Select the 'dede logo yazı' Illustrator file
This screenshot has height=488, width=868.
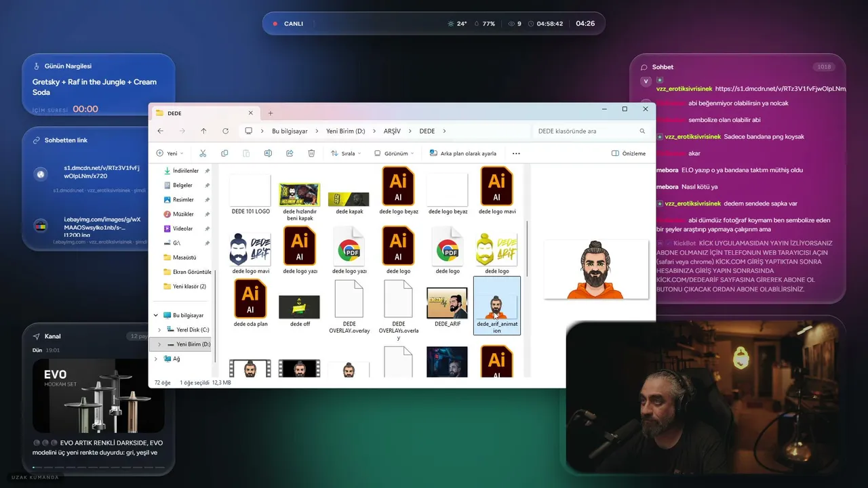(x=300, y=250)
